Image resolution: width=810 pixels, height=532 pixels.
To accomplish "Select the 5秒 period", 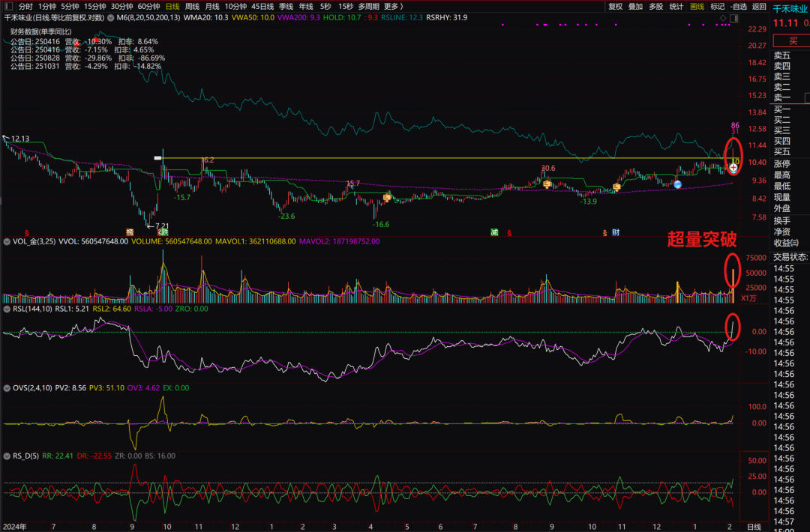I will tap(325, 6).
